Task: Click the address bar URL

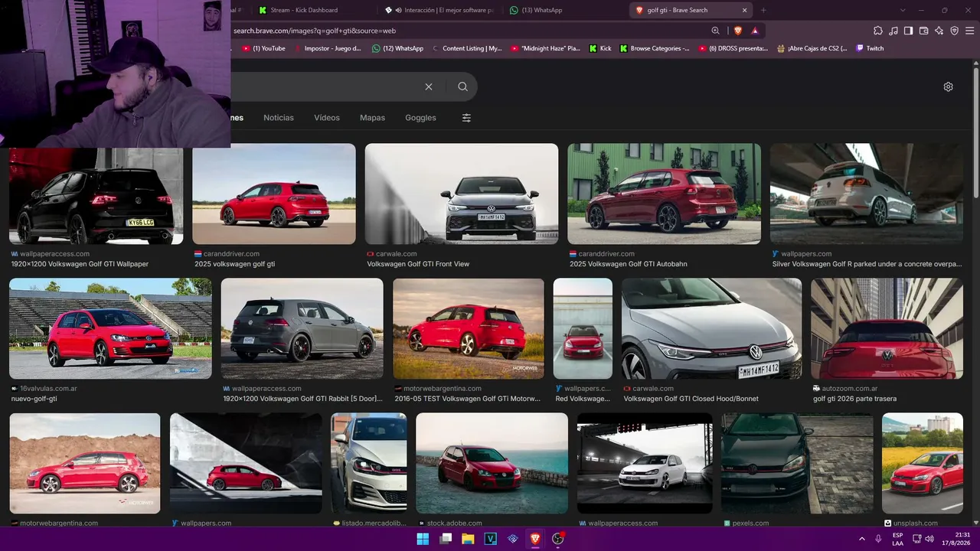Action: coord(315,31)
